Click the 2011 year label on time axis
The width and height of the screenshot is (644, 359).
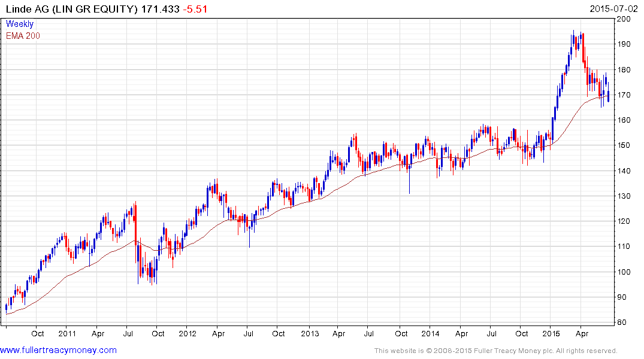(67, 333)
